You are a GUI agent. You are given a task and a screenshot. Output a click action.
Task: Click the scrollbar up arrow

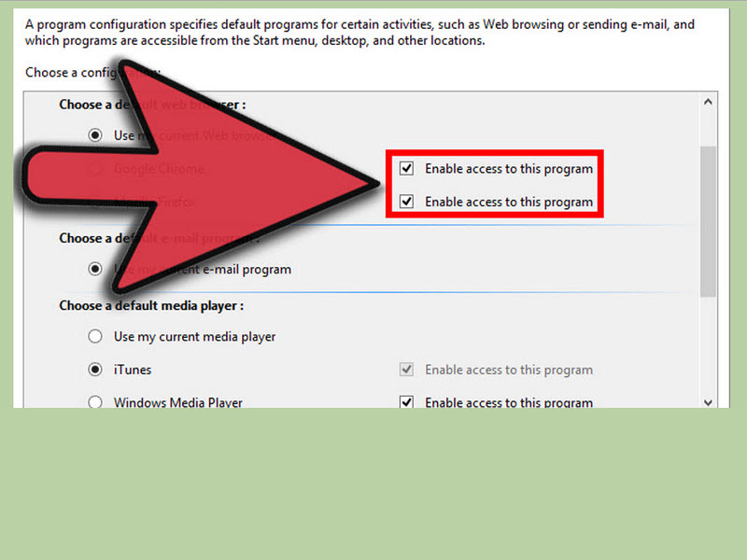point(708,102)
